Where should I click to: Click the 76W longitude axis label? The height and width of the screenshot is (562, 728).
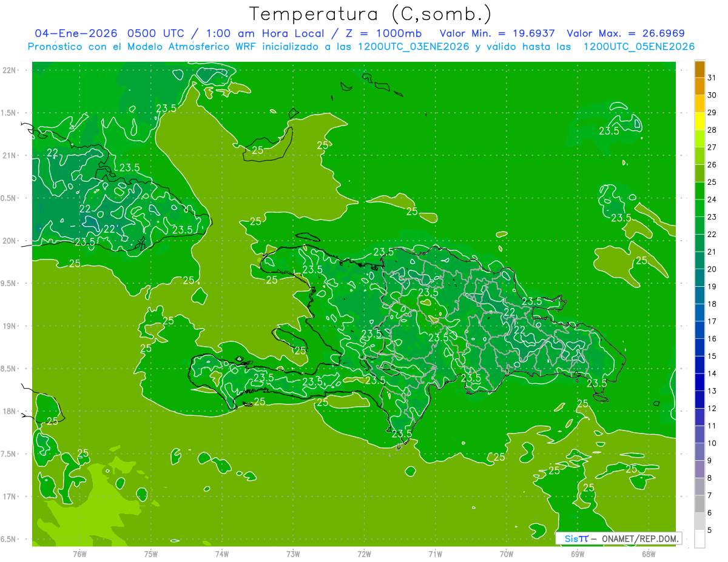(x=79, y=554)
